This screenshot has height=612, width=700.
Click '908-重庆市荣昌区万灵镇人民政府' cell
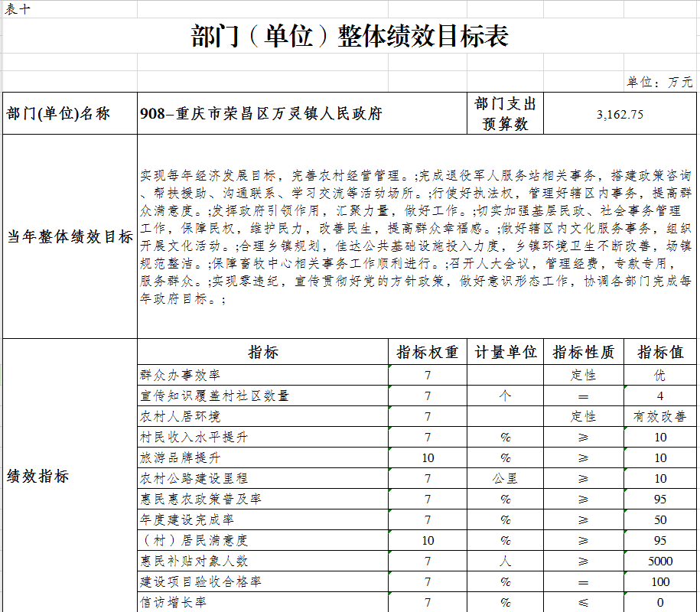tap(301, 113)
